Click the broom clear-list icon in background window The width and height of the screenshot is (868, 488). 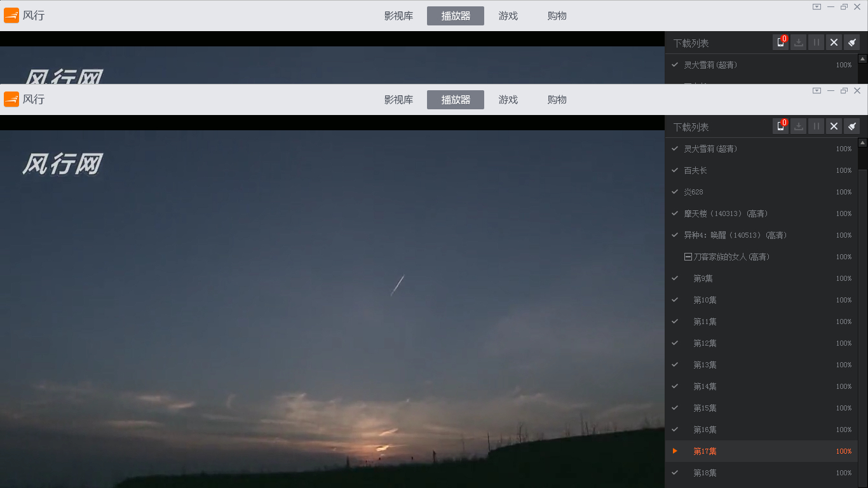[x=852, y=43]
